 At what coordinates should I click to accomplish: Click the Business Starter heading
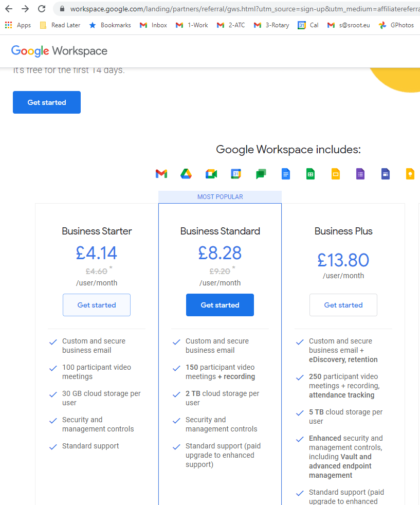(x=97, y=231)
